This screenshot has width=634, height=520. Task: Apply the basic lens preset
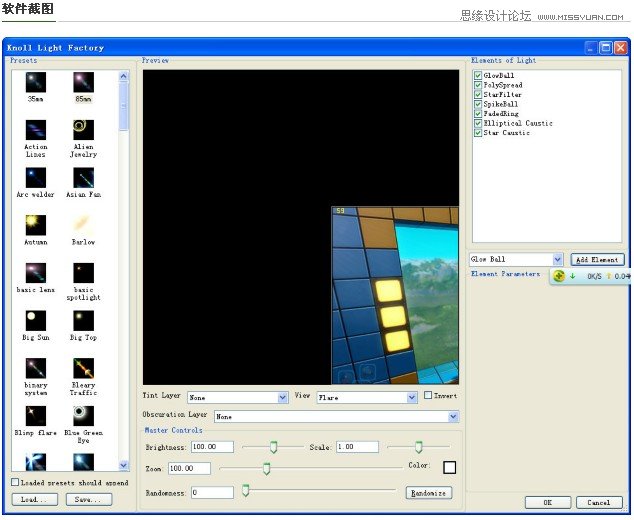(36, 273)
